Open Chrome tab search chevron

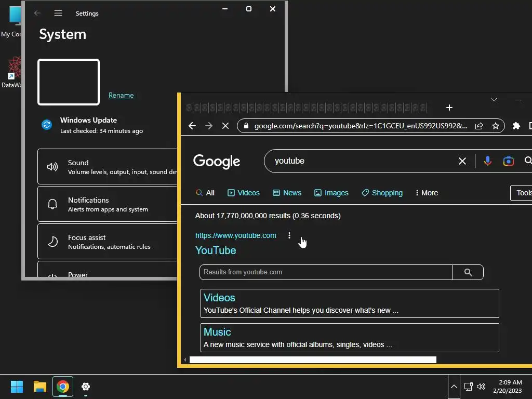494,100
